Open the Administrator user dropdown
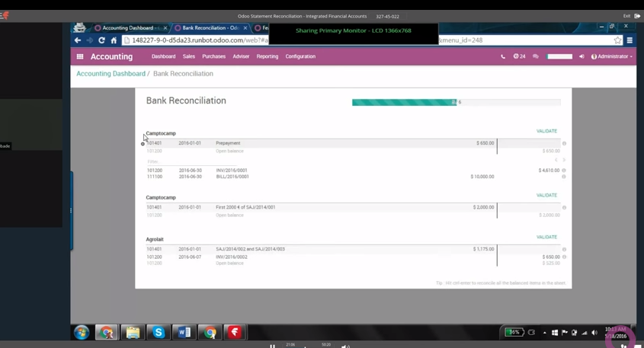Viewport: 644px width, 348px height. click(612, 56)
